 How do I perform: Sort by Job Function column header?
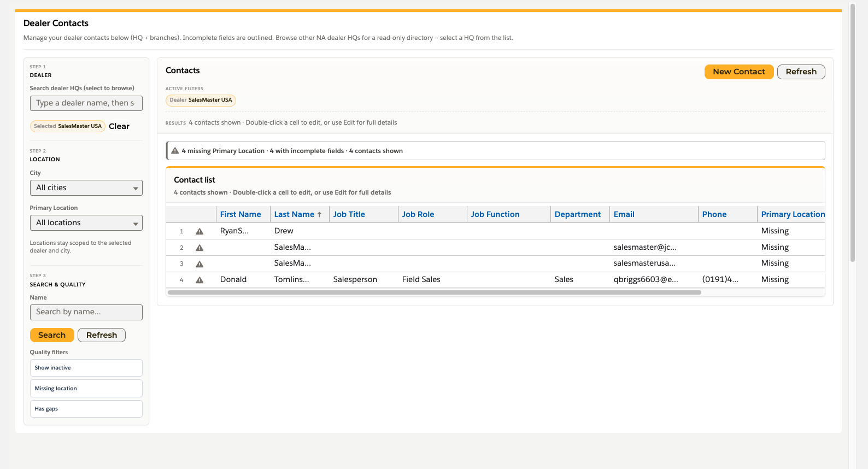pyautogui.click(x=495, y=214)
